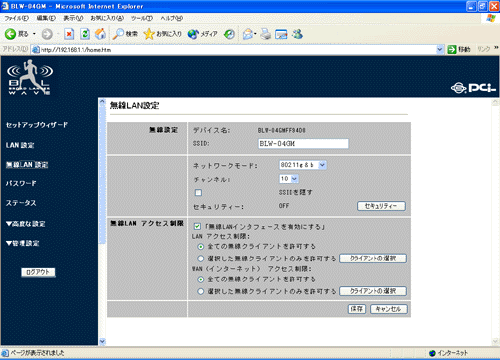Screen dimensions: 500x360
Task: Open the Edit (編集) menu
Action: coord(46,18)
